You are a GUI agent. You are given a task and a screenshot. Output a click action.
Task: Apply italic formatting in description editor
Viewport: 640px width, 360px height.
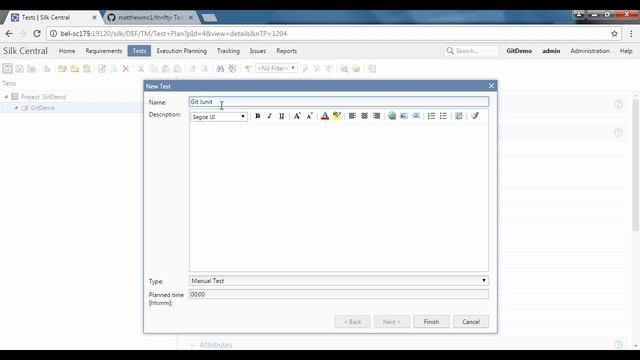pos(269,116)
